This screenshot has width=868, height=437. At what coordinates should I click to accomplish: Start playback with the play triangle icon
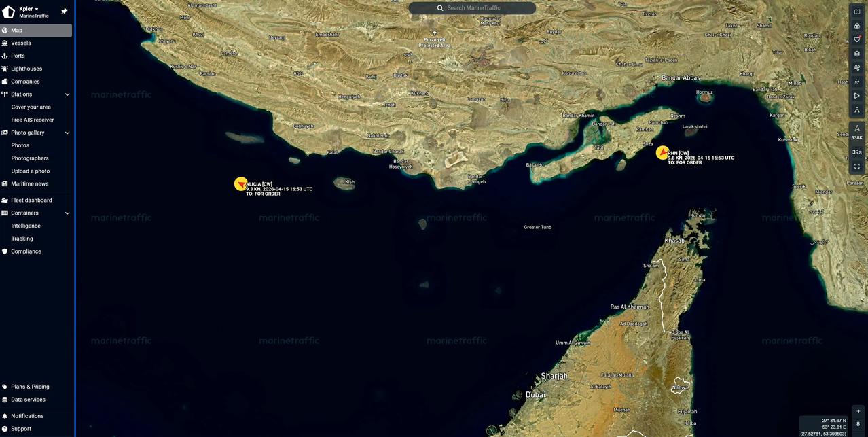[857, 96]
